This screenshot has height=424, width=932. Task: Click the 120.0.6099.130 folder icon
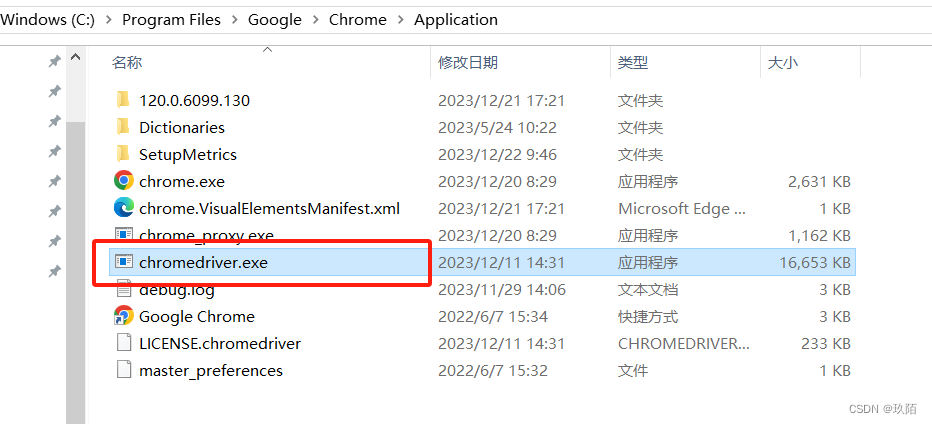(123, 100)
